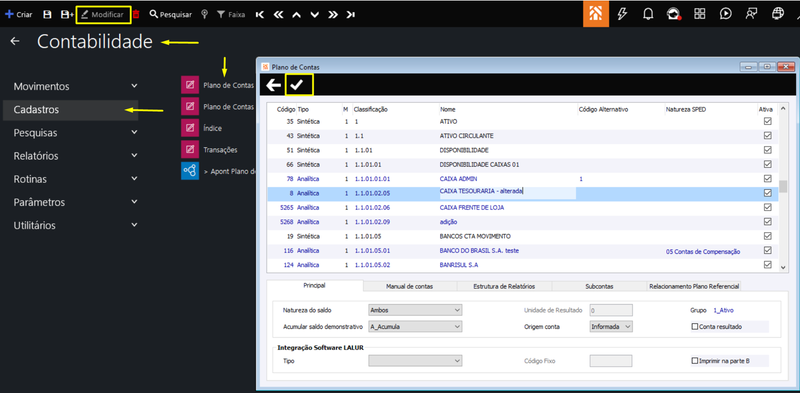
Task: Toggle Ativa checkbox for ATIVO row
Action: click(x=767, y=121)
